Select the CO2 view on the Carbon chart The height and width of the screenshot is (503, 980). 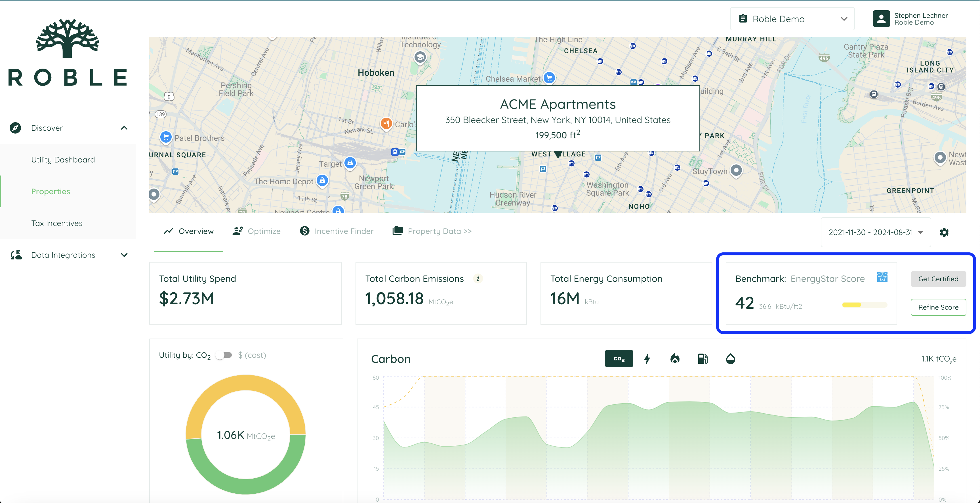(x=619, y=358)
